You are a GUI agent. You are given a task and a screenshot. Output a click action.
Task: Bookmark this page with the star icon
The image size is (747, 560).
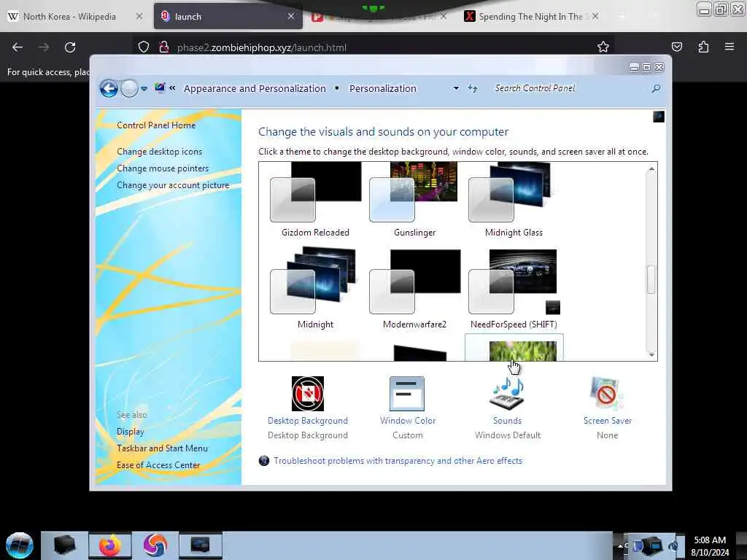click(603, 47)
